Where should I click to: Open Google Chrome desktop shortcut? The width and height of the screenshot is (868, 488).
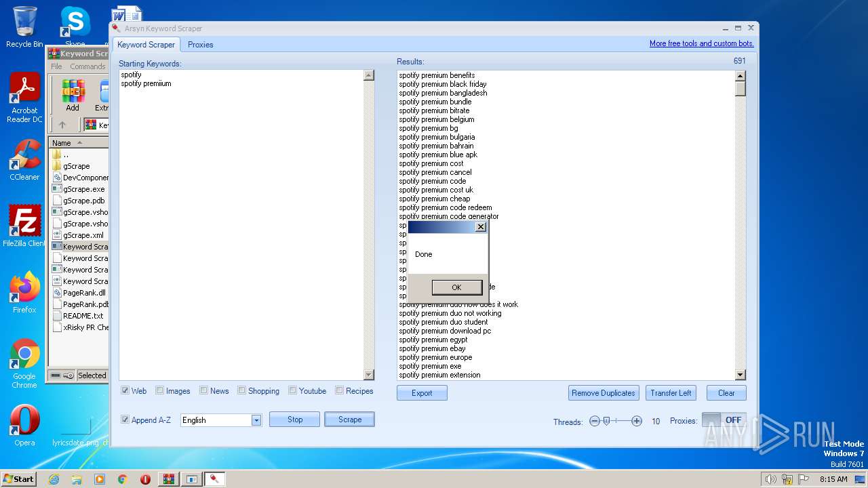(x=24, y=363)
